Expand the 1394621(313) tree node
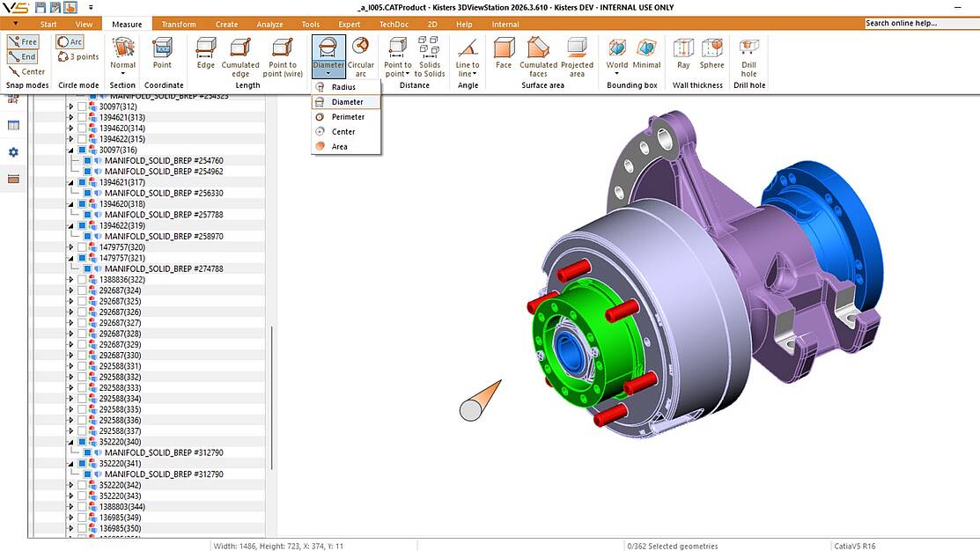980x551 pixels. click(70, 117)
